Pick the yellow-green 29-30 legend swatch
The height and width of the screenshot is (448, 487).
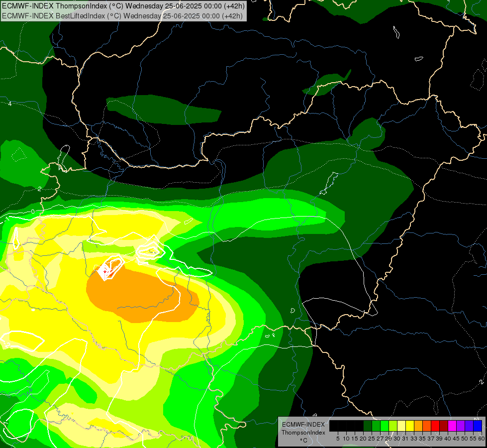click(392, 426)
